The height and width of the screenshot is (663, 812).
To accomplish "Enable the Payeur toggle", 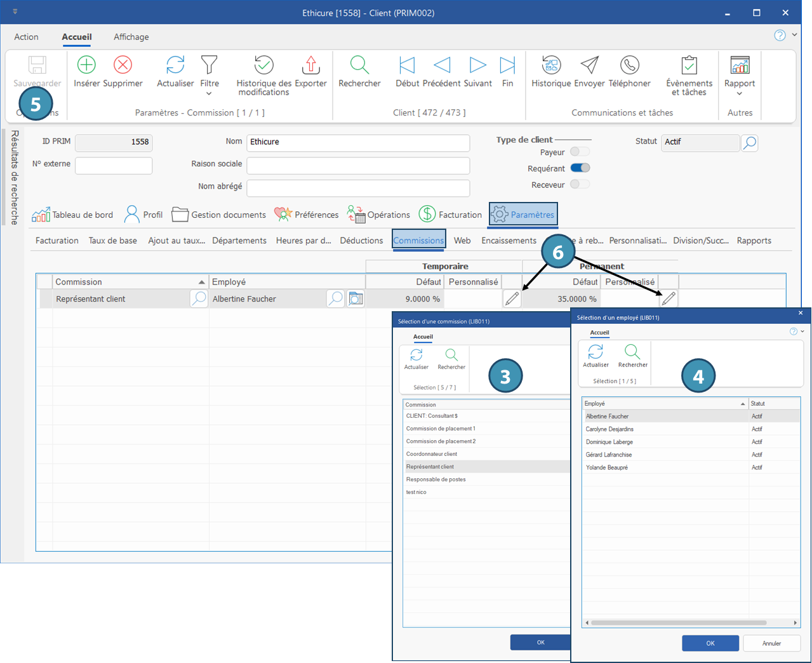I will (580, 152).
